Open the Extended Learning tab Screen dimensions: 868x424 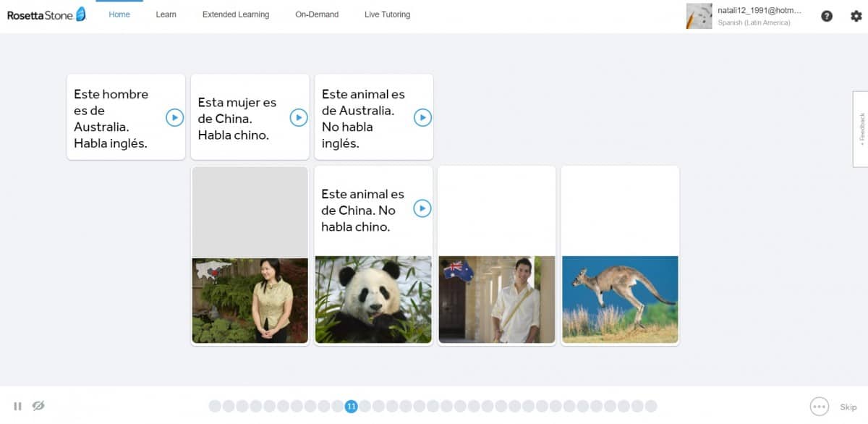tap(236, 14)
